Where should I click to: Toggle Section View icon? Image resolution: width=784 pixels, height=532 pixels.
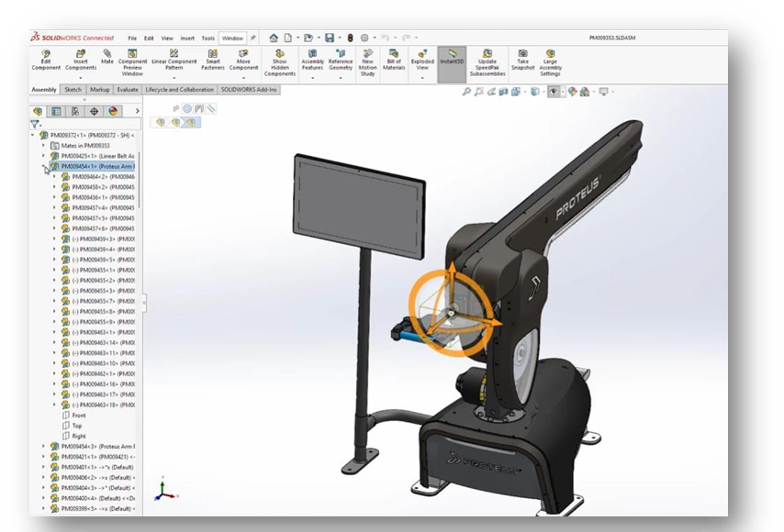[x=503, y=92]
